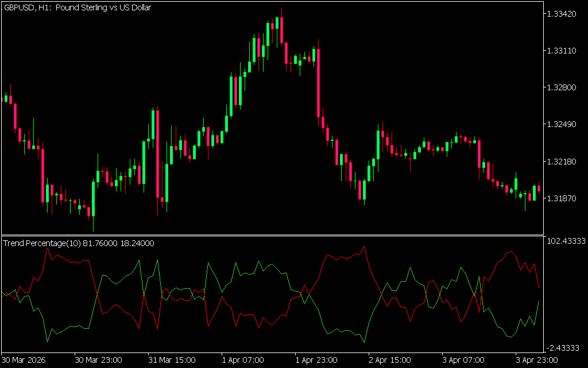Select the 1 Apr 07:00 time label
The image size is (588, 368).
[245, 360]
